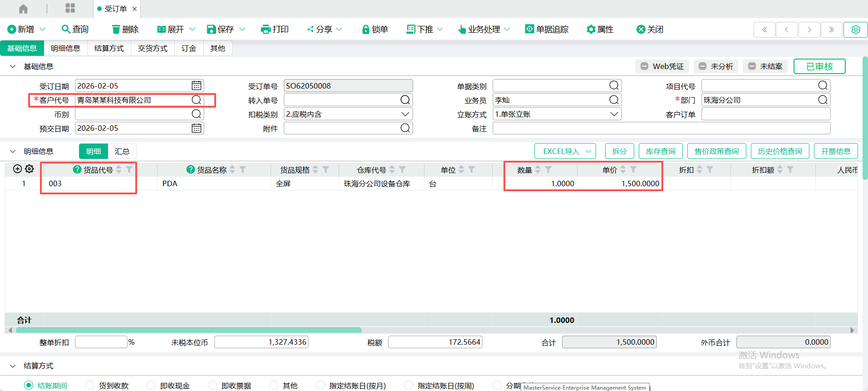Screen dimensions: 868x391
Task: Add a row with plus icon
Action: point(17,169)
